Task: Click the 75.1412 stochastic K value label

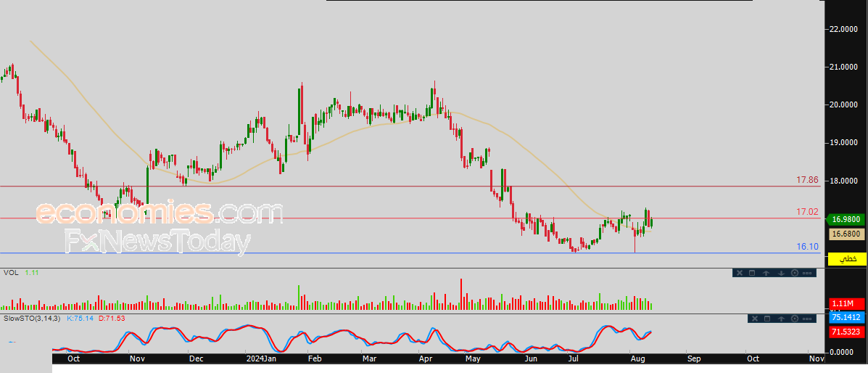Action: (x=846, y=318)
